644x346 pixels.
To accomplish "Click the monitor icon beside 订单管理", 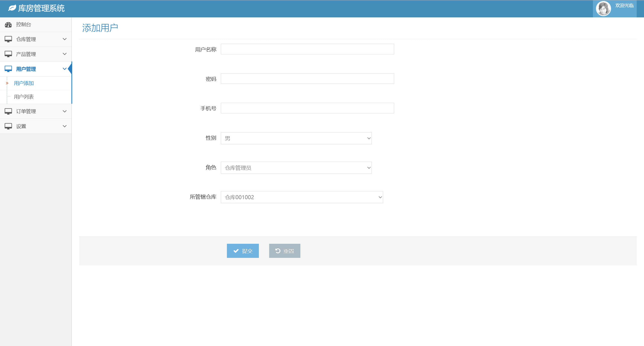I will coord(8,111).
